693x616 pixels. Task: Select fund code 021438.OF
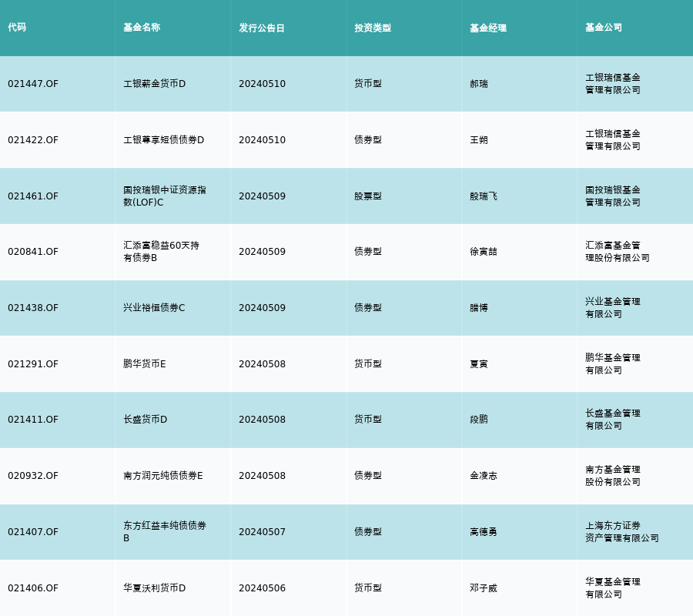[33, 307]
